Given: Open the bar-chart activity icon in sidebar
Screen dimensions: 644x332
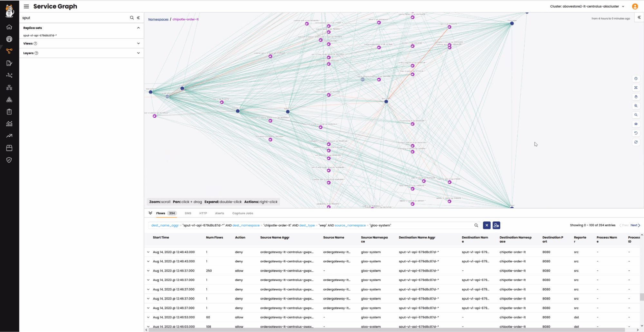Looking at the screenshot, I should click(x=9, y=124).
